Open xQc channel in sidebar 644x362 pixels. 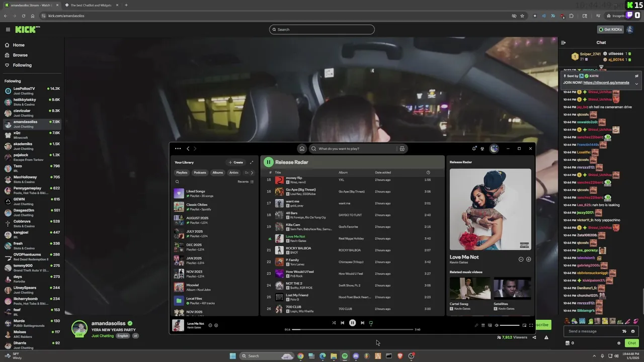tap(32, 135)
